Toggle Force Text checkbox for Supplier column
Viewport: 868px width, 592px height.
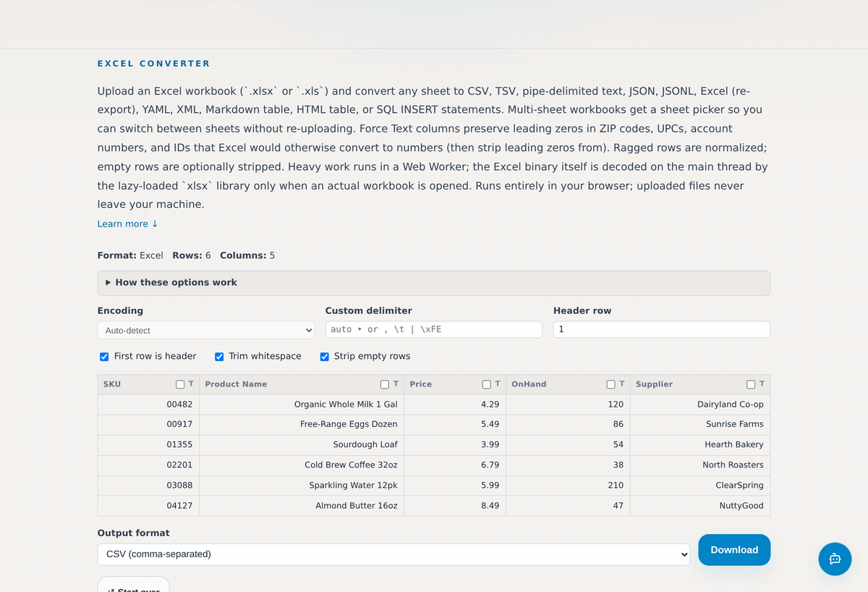pos(751,384)
